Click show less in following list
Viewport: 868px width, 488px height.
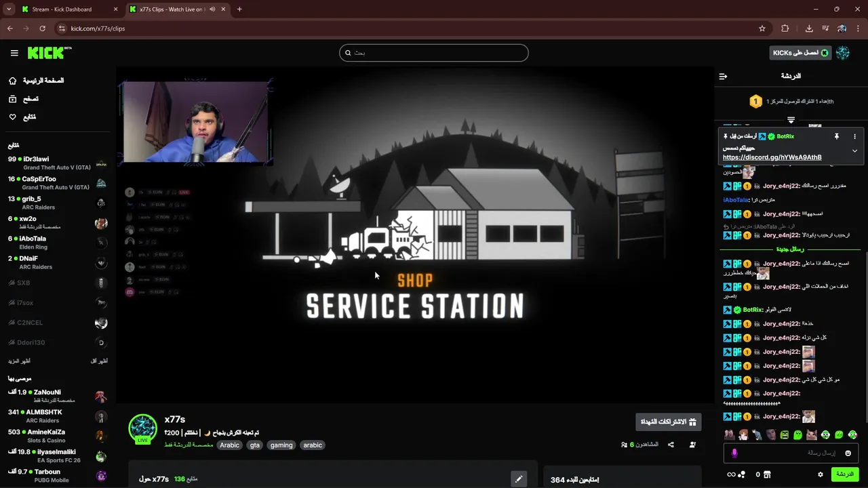99,361
